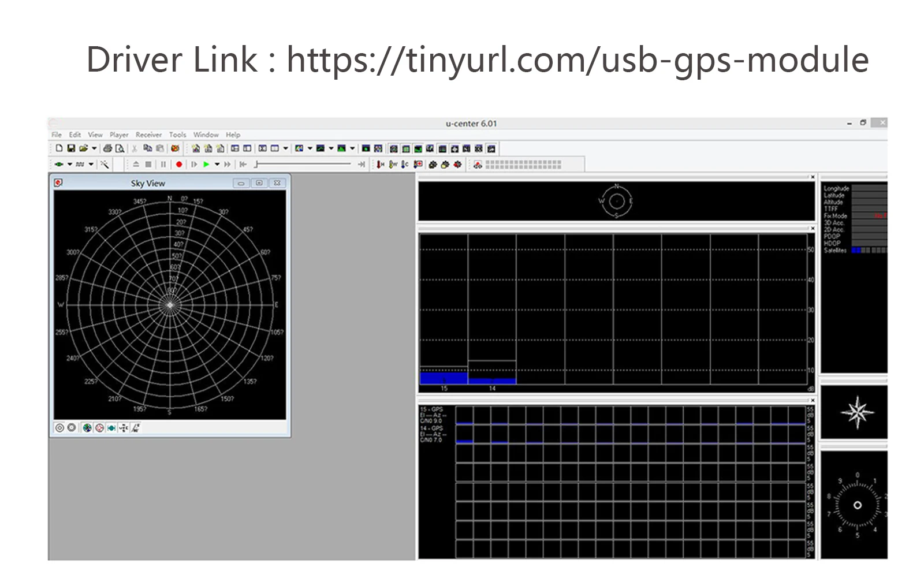
Task: Click the satellite 15 signal bar
Action: click(x=444, y=378)
